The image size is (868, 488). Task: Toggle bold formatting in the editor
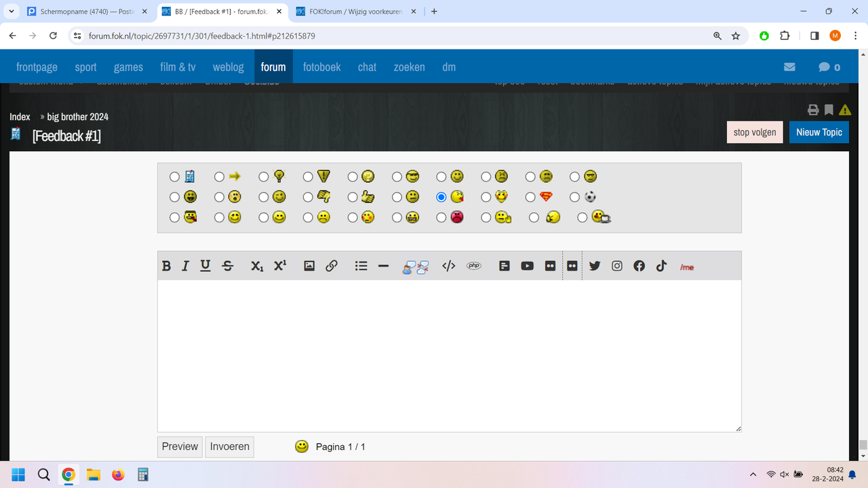pyautogui.click(x=166, y=266)
